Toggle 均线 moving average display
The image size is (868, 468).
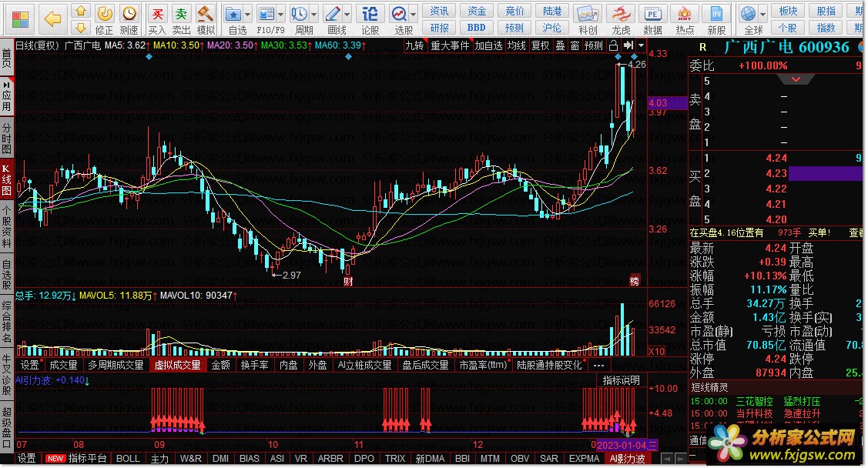(517, 45)
